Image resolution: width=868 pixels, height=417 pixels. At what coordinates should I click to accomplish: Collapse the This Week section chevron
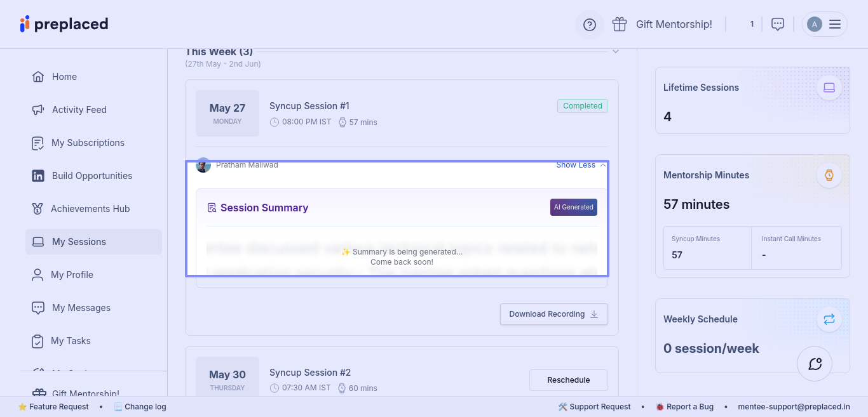616,51
